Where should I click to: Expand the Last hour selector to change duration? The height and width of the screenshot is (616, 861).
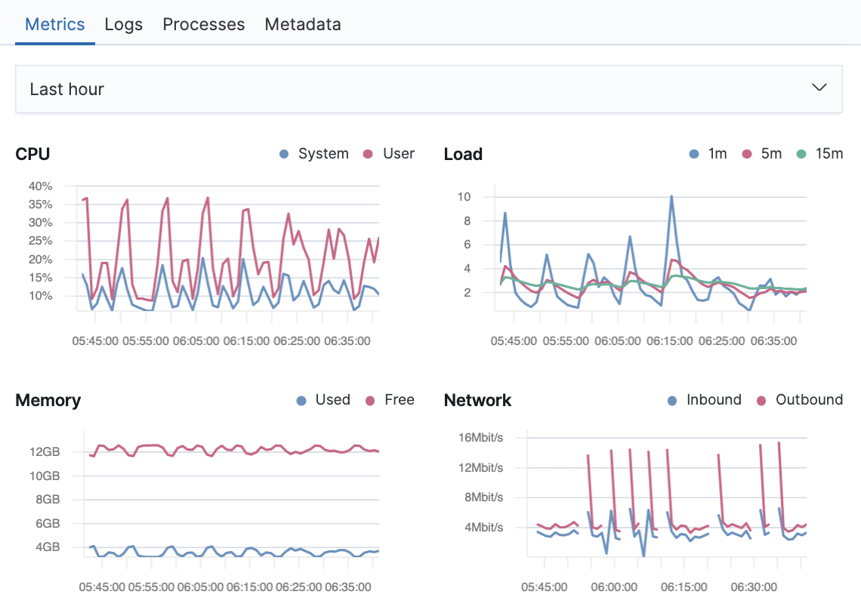[x=428, y=88]
